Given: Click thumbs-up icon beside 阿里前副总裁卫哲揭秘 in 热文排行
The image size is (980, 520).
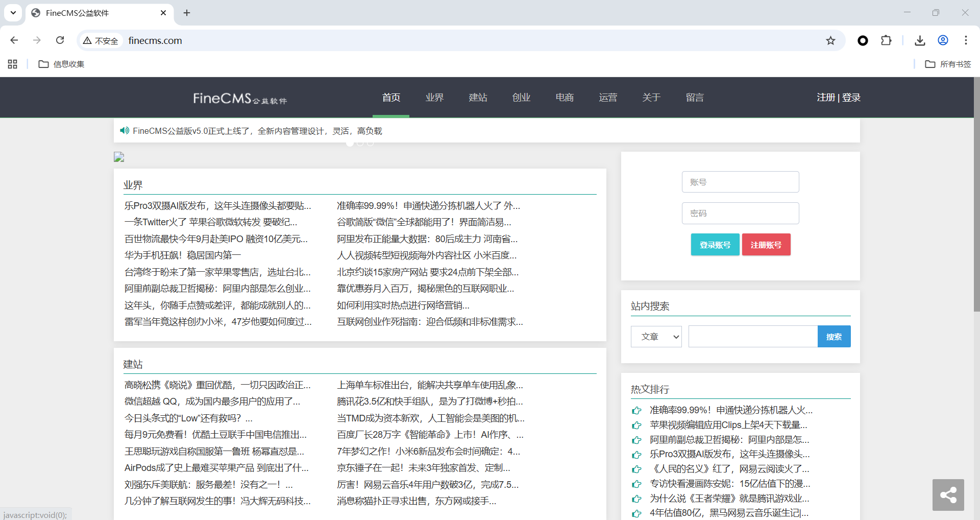Looking at the screenshot, I should click(x=636, y=440).
